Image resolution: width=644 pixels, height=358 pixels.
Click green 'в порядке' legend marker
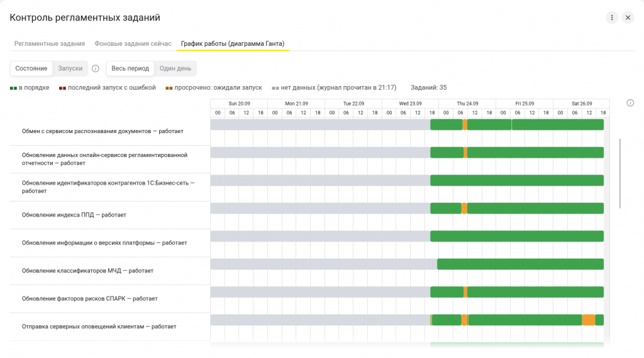point(14,88)
